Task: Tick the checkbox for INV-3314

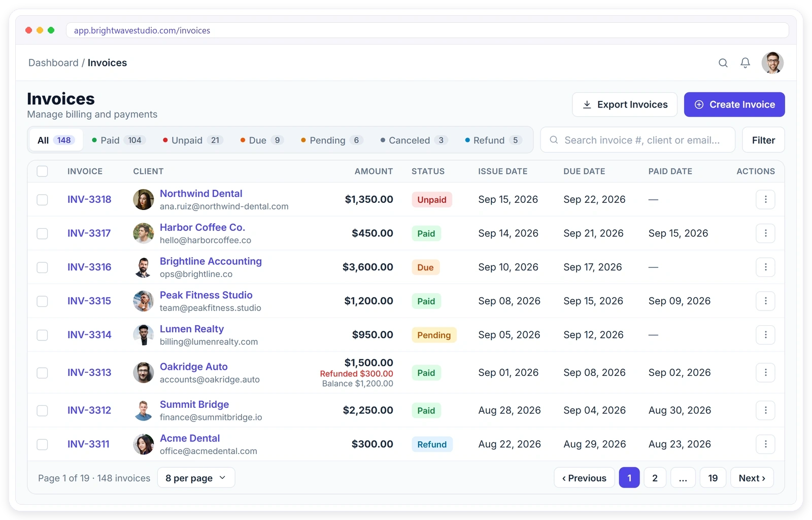Action: 42,335
